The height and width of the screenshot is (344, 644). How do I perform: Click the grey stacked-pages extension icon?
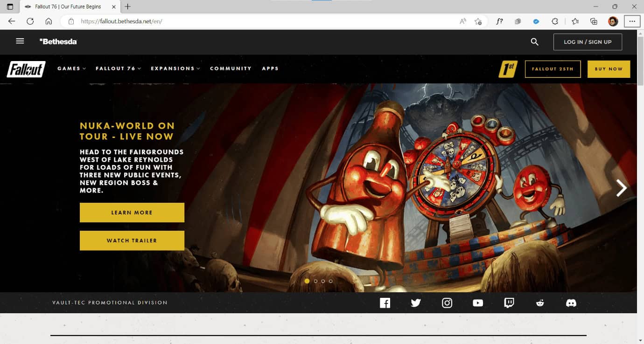pyautogui.click(x=518, y=21)
